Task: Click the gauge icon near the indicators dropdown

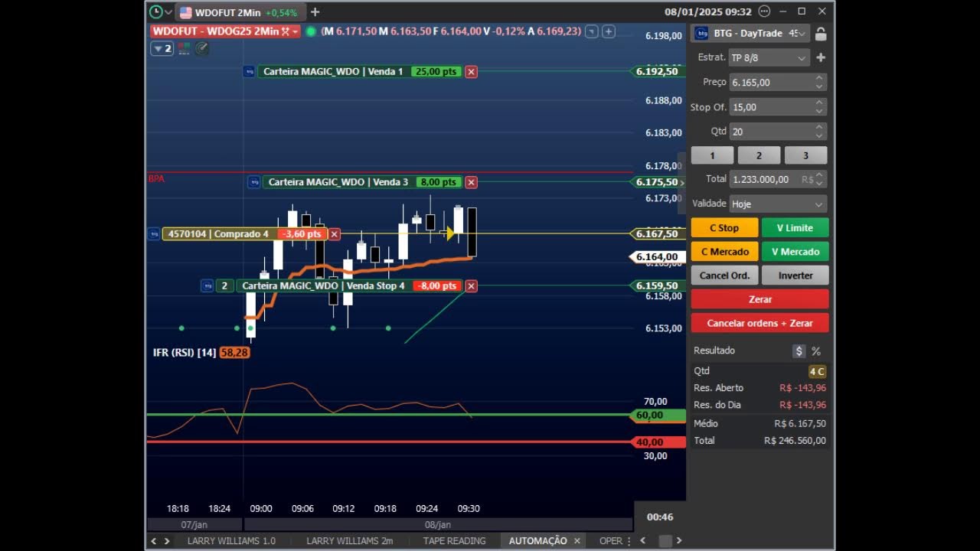Action: (x=202, y=48)
